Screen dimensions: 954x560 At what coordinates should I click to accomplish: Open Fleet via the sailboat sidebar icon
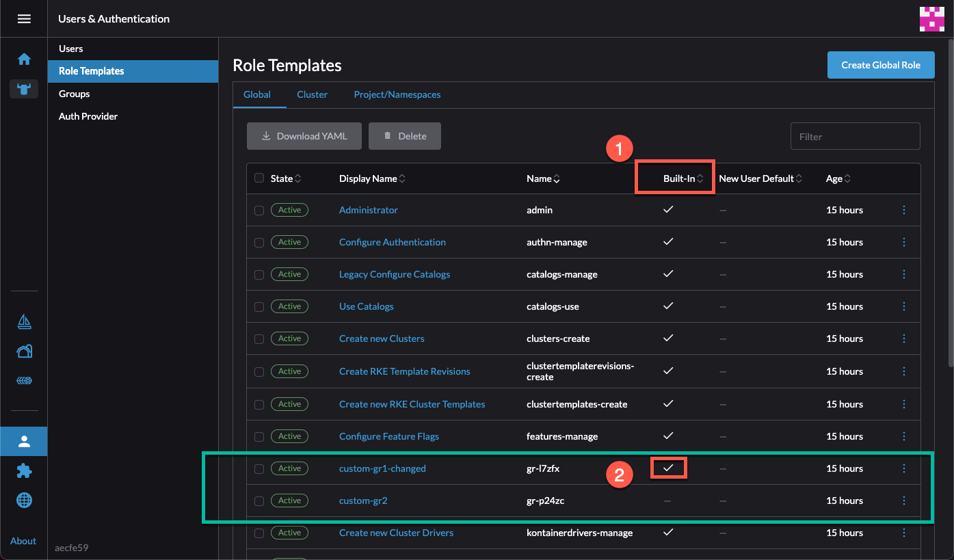coord(24,321)
